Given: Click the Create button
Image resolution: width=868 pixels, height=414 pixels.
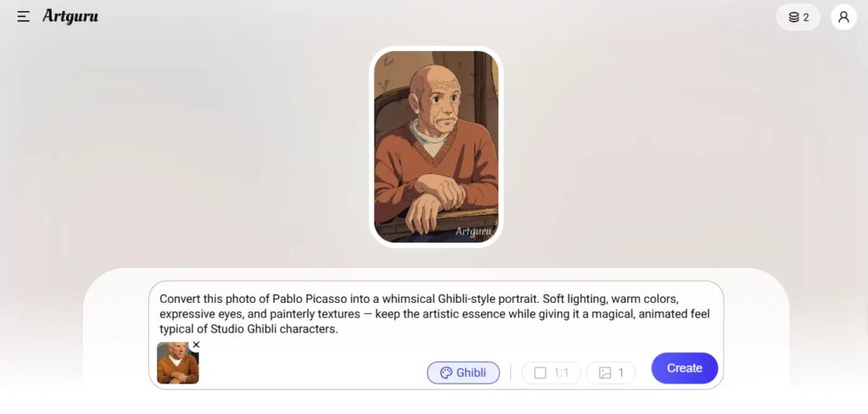Looking at the screenshot, I should point(685,368).
